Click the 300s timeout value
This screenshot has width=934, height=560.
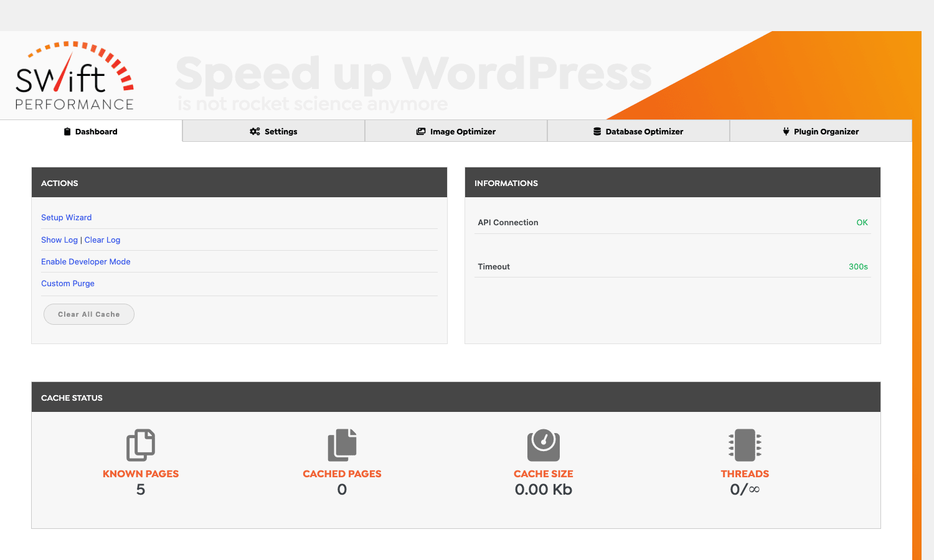pyautogui.click(x=858, y=266)
